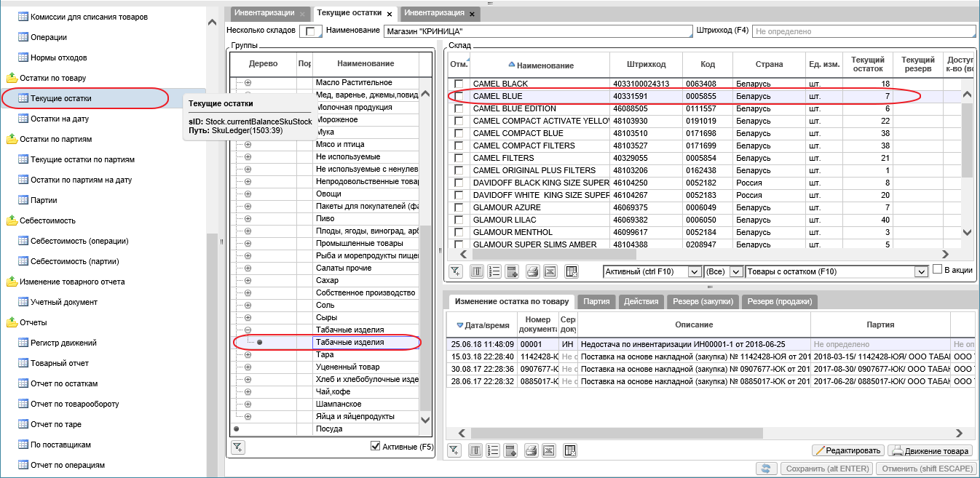The image size is (980, 478).
Task: Click the filter icon below the stock table
Action: (455, 271)
